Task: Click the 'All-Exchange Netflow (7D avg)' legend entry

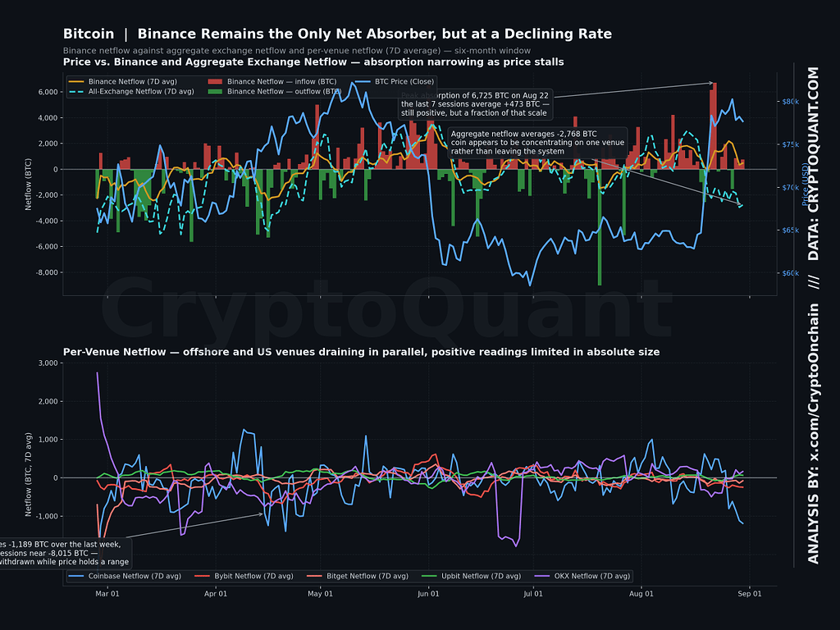Action: (132, 92)
